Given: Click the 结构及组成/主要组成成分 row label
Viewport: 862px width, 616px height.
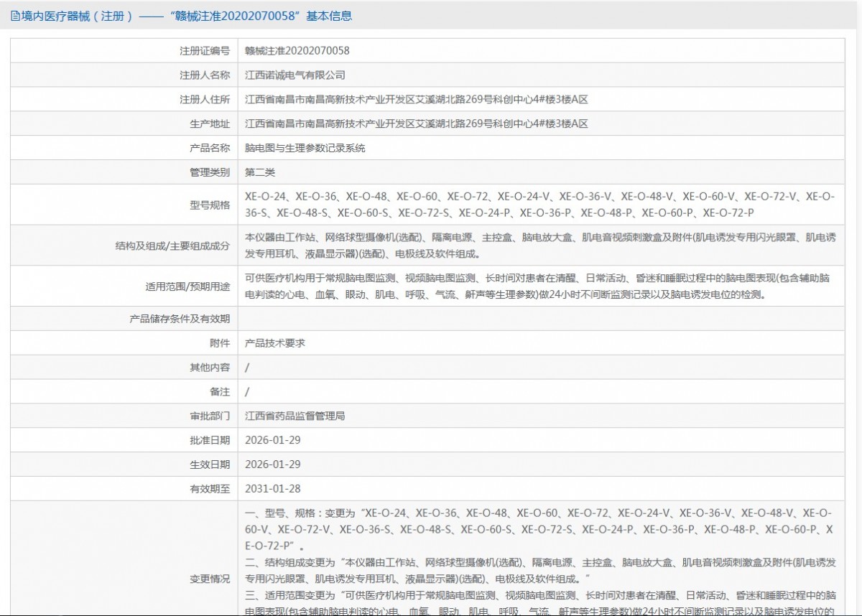Looking at the screenshot, I should click(172, 246).
